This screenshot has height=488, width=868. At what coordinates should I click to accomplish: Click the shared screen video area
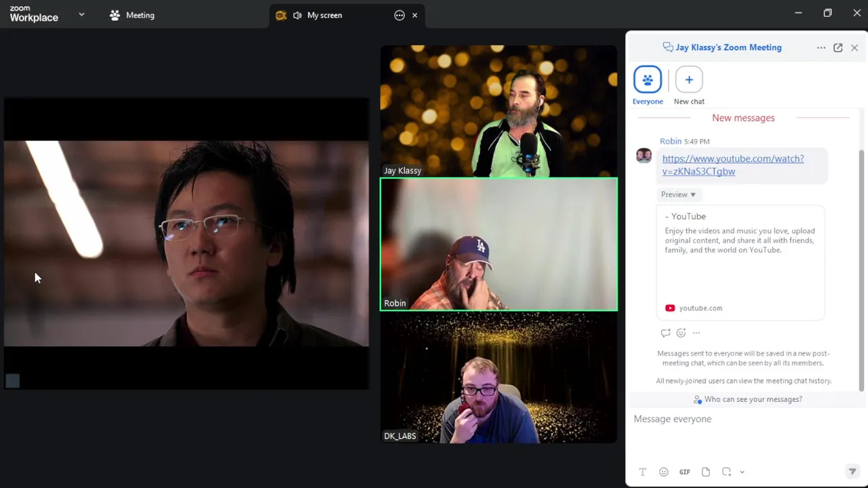(x=186, y=243)
